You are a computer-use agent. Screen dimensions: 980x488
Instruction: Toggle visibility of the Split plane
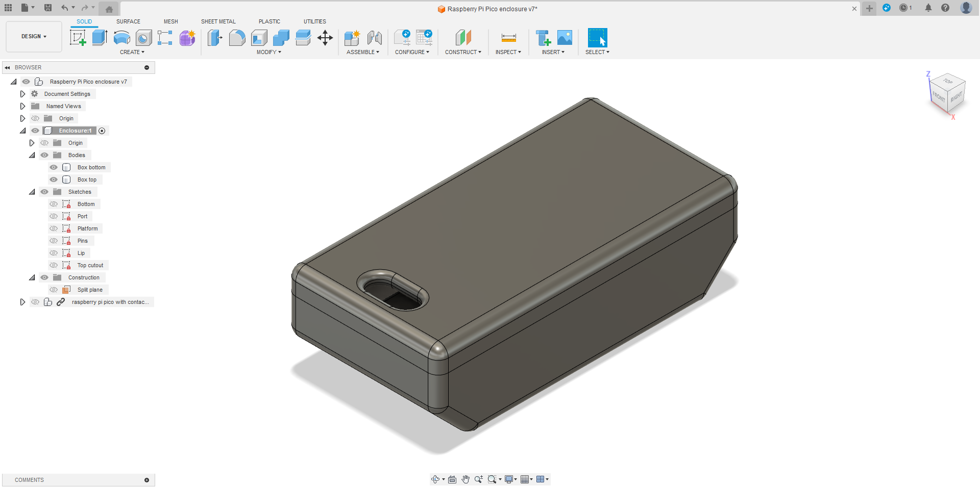53,290
